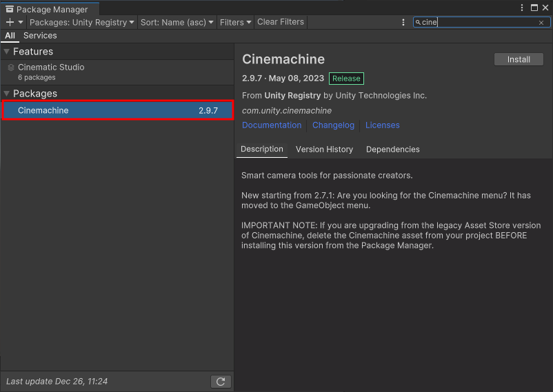Open the window options kebab menu
This screenshot has width=553, height=392.
point(522,8)
